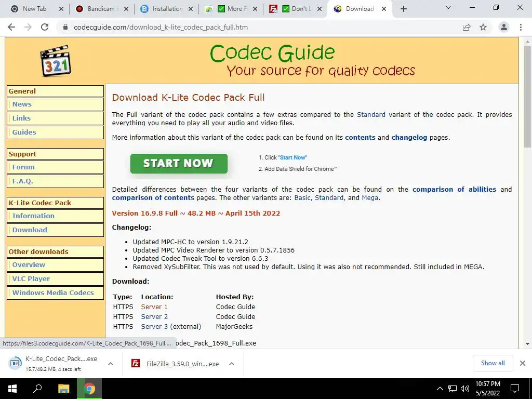Go back using the browser back arrow

(11, 27)
